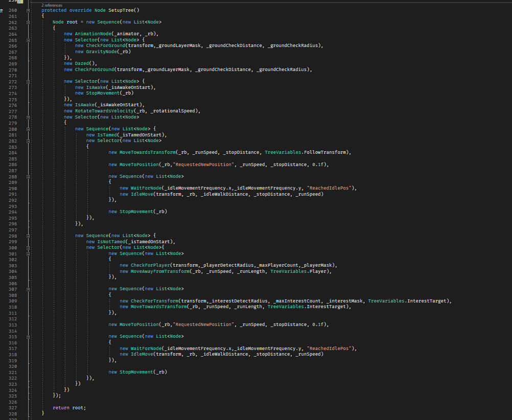Click the override inheritance margin icon beside line 260
This screenshot has height=420, width=512.
coord(2,11)
